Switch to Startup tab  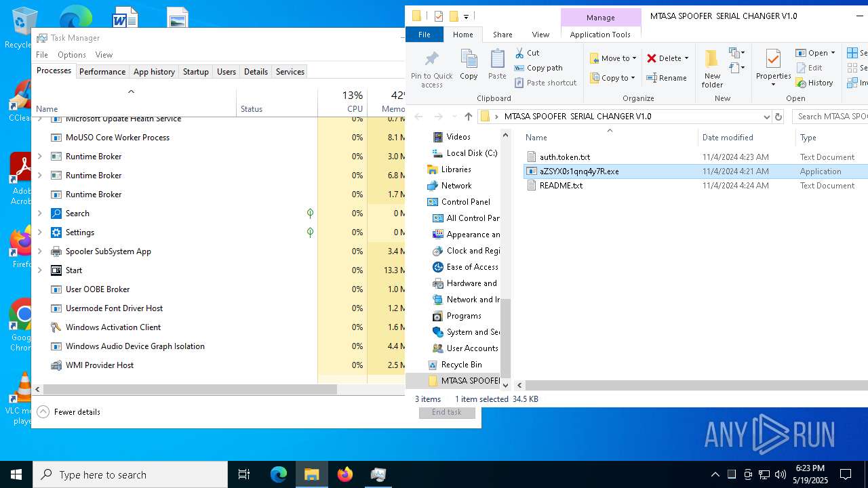tap(196, 72)
